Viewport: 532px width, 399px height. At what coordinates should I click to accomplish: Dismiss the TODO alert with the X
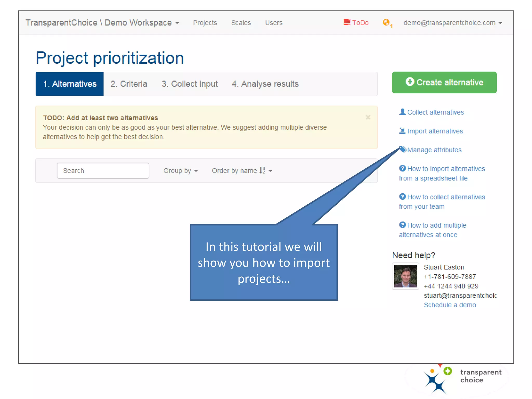click(368, 117)
